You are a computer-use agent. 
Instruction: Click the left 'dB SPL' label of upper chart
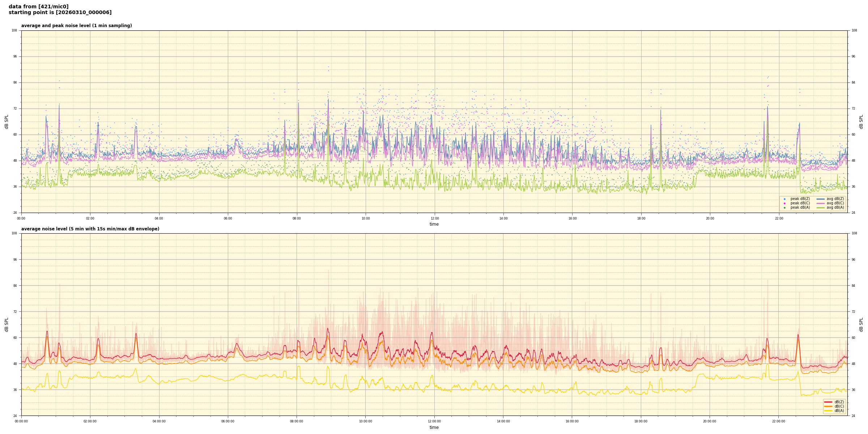[x=7, y=122]
